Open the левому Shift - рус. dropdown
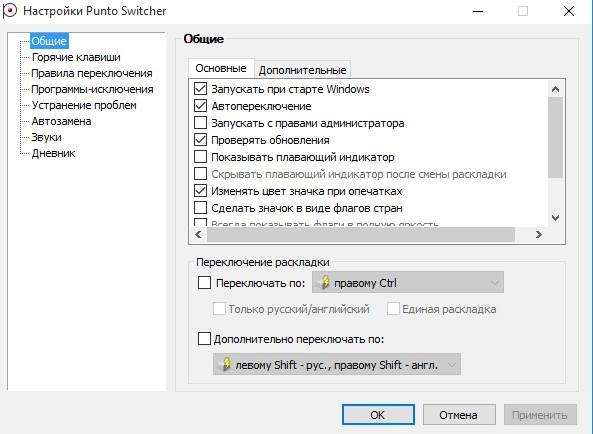 [x=337, y=364]
